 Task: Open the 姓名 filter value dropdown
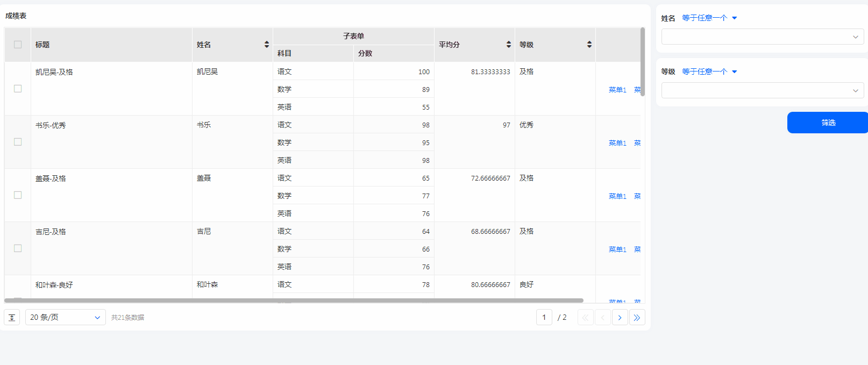click(x=762, y=37)
